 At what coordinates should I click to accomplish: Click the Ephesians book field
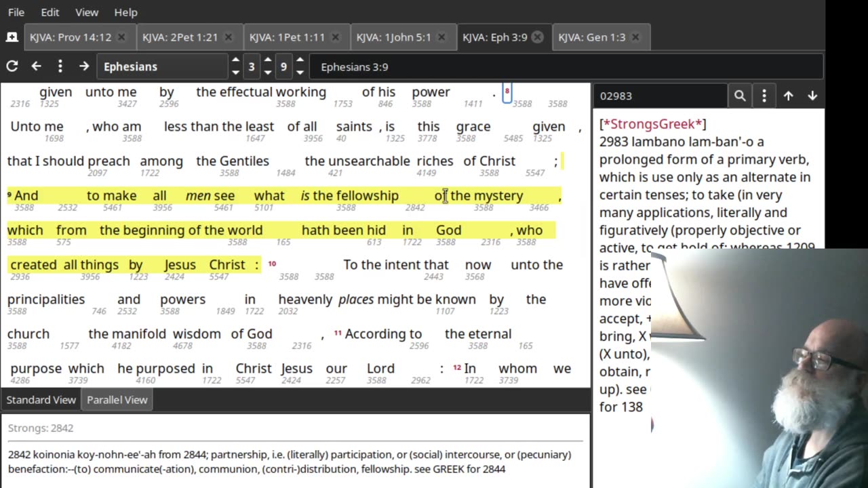coord(163,66)
